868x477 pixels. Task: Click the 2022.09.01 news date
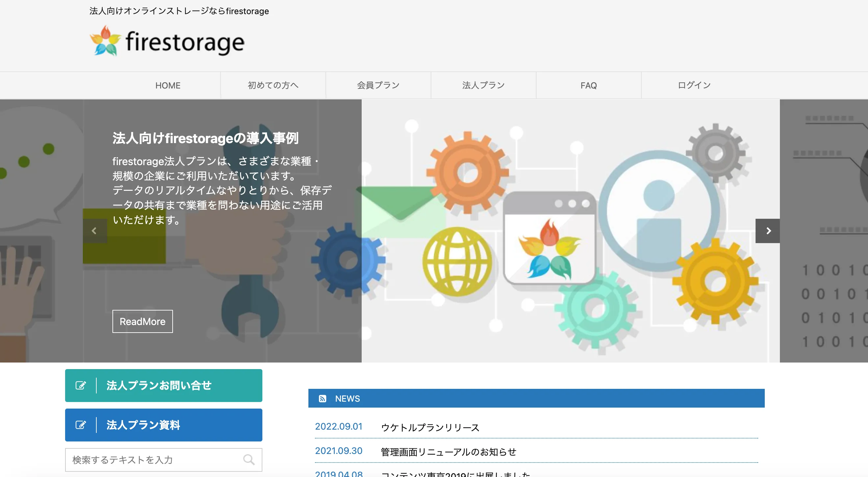(339, 426)
